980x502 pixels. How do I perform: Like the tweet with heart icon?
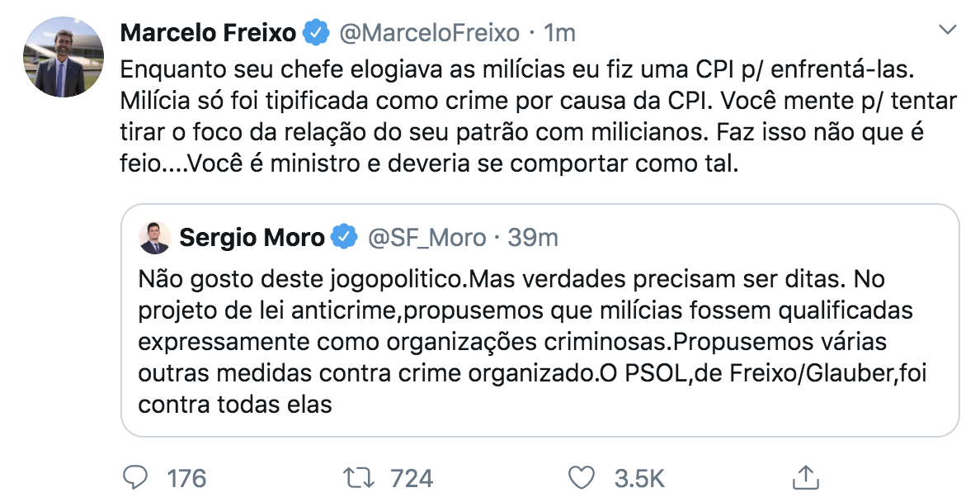click(582, 477)
